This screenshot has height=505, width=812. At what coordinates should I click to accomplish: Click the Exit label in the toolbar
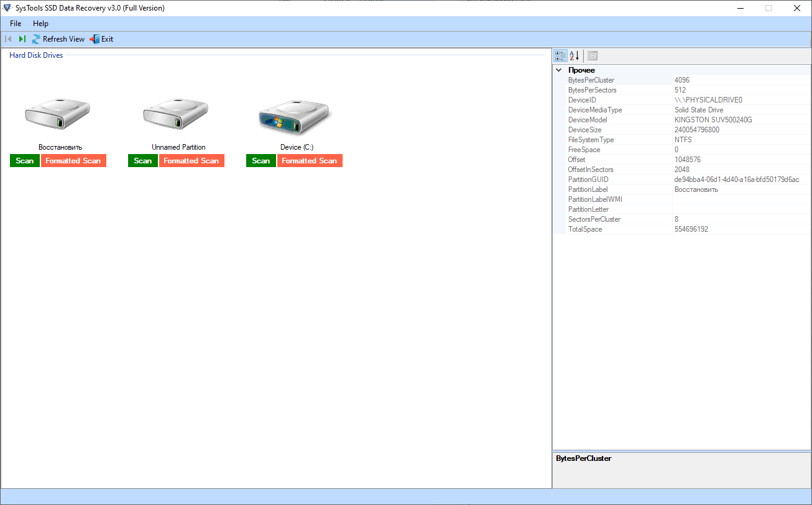tap(108, 39)
